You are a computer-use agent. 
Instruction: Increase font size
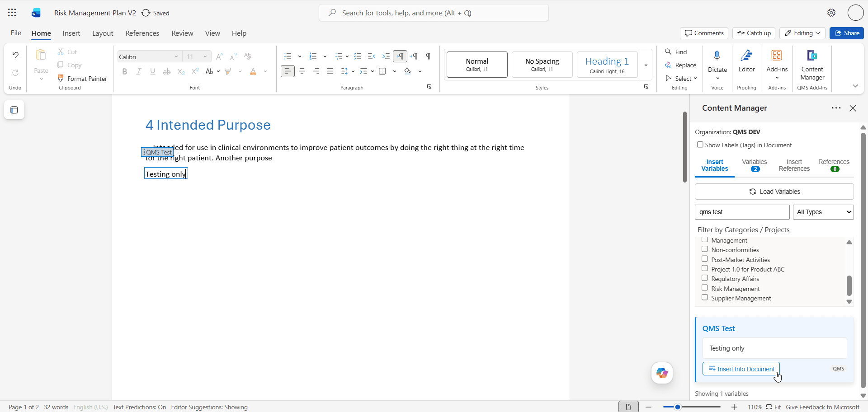tap(219, 56)
